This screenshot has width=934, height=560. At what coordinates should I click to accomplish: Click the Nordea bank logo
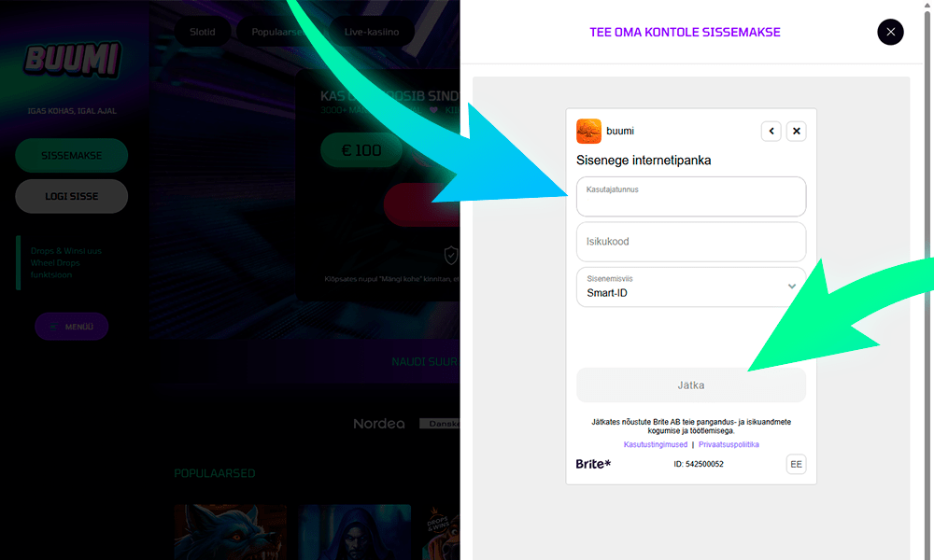(x=379, y=424)
